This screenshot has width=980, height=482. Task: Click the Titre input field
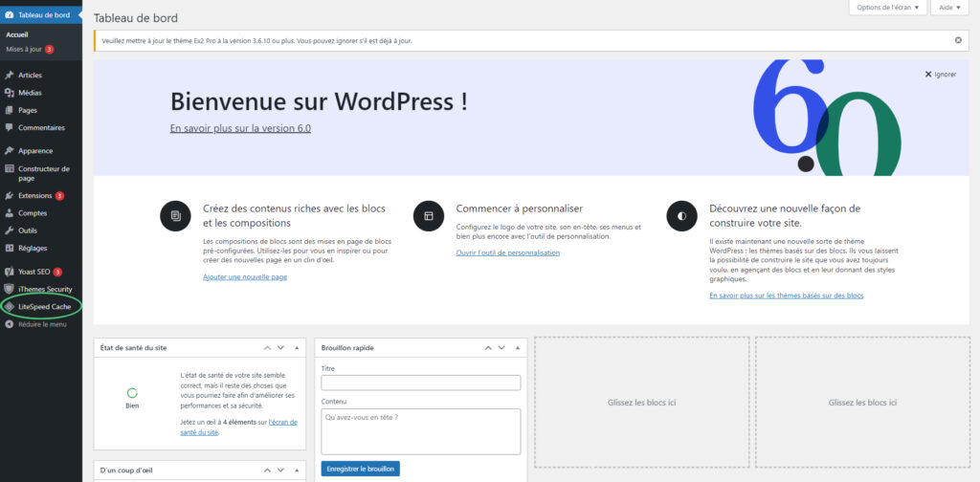click(421, 383)
